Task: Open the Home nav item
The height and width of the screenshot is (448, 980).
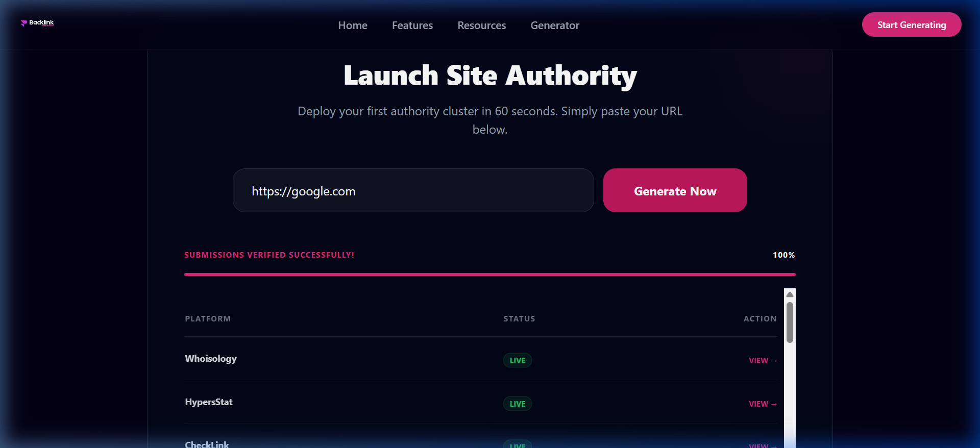Action: tap(353, 26)
